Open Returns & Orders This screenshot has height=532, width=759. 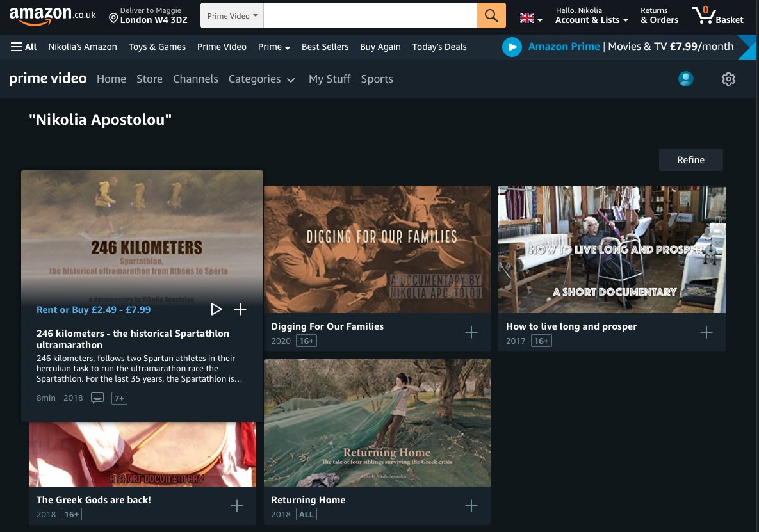click(x=659, y=15)
